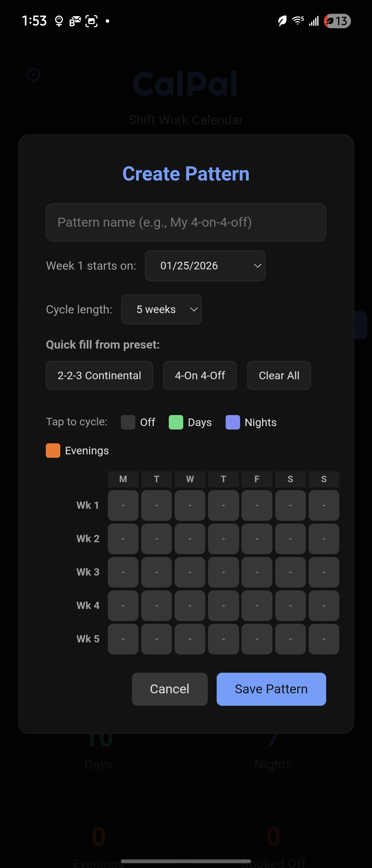Click the leaf power-saving status icon
Screen dimensions: 372x868
pos(282,21)
